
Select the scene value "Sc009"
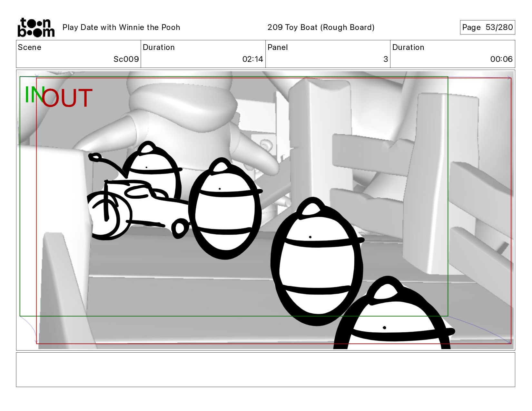[x=126, y=59]
